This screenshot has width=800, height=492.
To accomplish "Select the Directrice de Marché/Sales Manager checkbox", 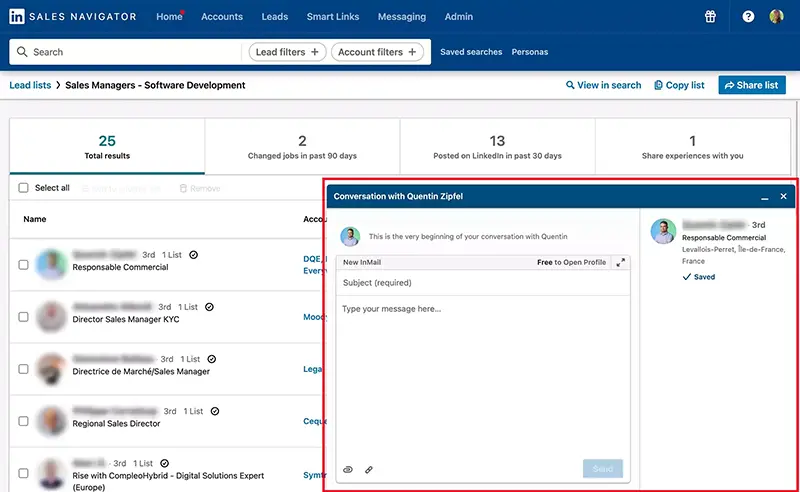I will coord(23,369).
